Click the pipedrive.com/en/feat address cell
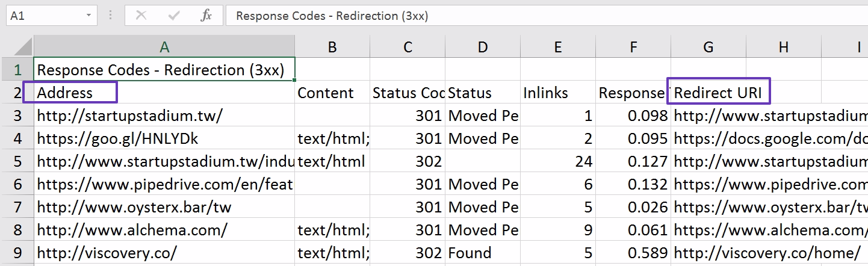The height and width of the screenshot is (266, 868). (x=164, y=184)
